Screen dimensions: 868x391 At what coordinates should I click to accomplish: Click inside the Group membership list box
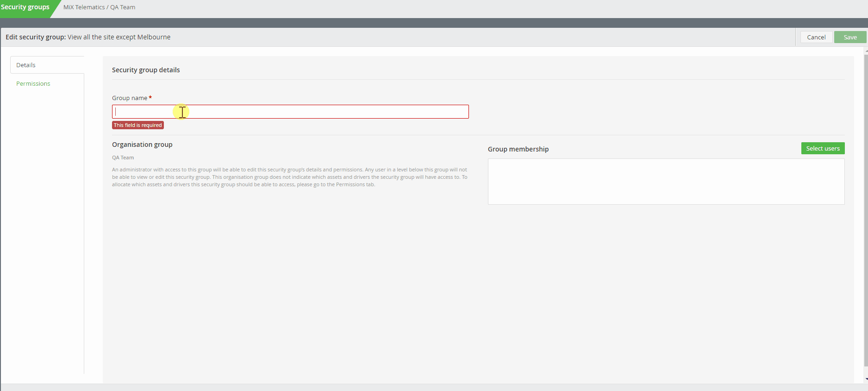click(666, 182)
